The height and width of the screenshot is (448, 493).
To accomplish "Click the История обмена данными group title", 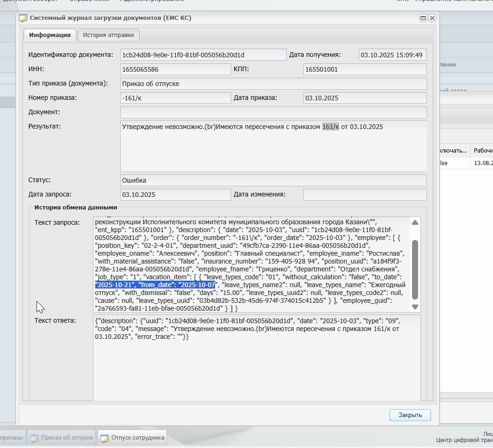I will (x=76, y=208).
